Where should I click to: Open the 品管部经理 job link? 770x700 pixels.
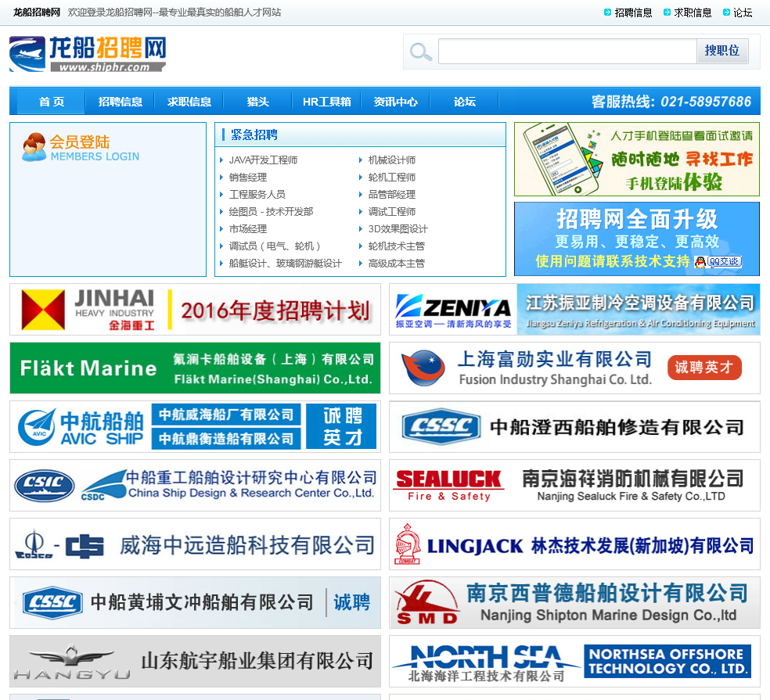click(x=392, y=195)
